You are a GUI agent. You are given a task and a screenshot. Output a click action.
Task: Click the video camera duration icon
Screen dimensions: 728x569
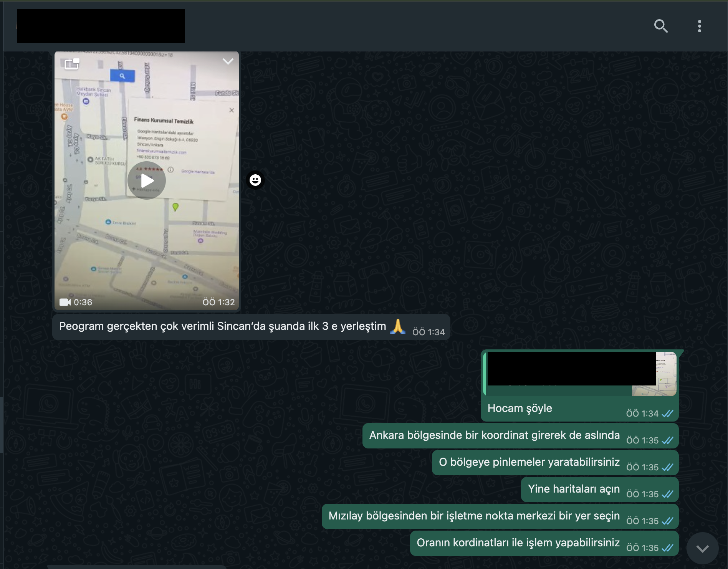[65, 302]
